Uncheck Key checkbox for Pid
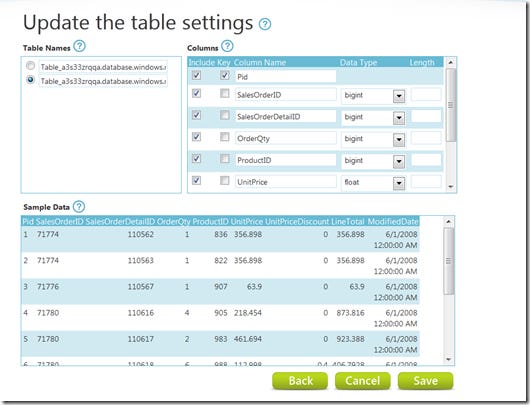Screen dimensions: 530x405 [225, 75]
